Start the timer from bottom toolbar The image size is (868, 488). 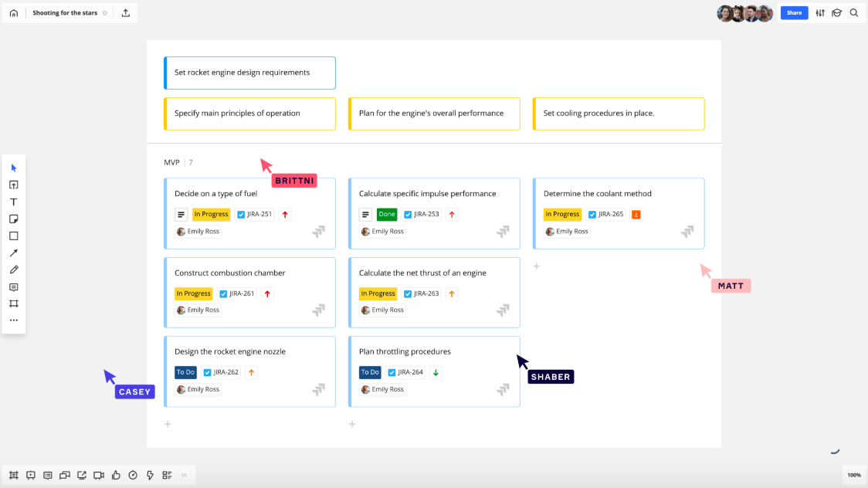[133, 475]
